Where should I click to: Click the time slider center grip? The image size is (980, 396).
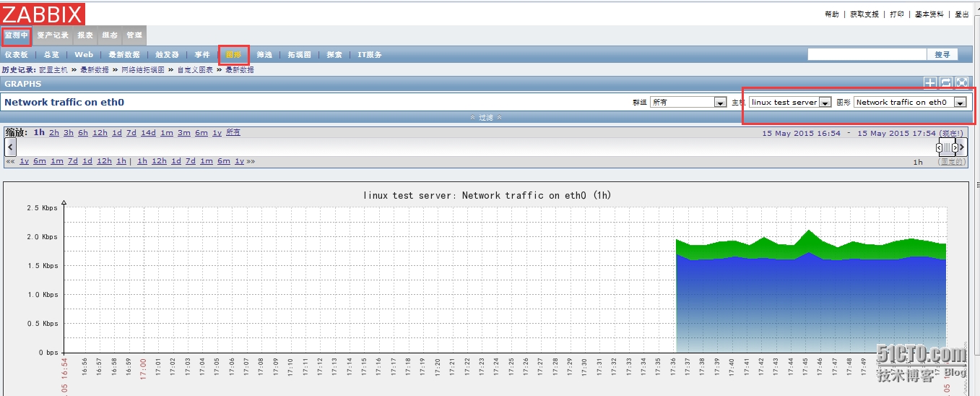[x=947, y=147]
